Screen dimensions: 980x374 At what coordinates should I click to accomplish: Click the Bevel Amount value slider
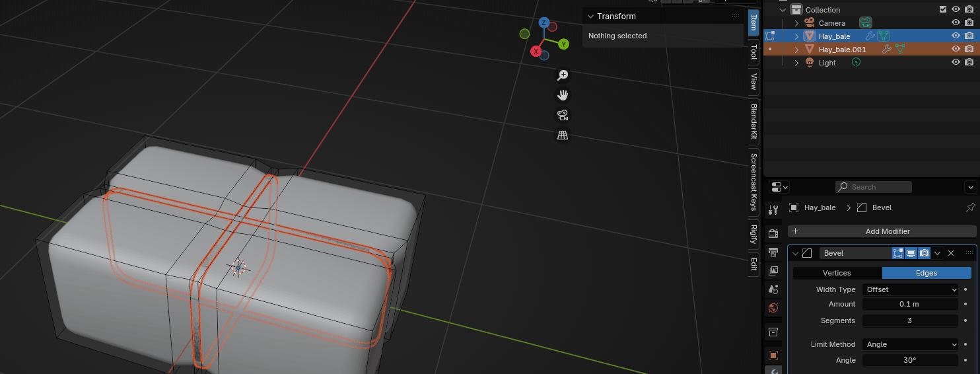click(909, 305)
